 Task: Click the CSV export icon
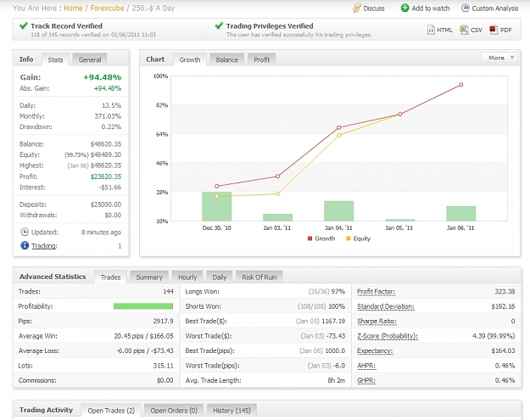coord(463,30)
